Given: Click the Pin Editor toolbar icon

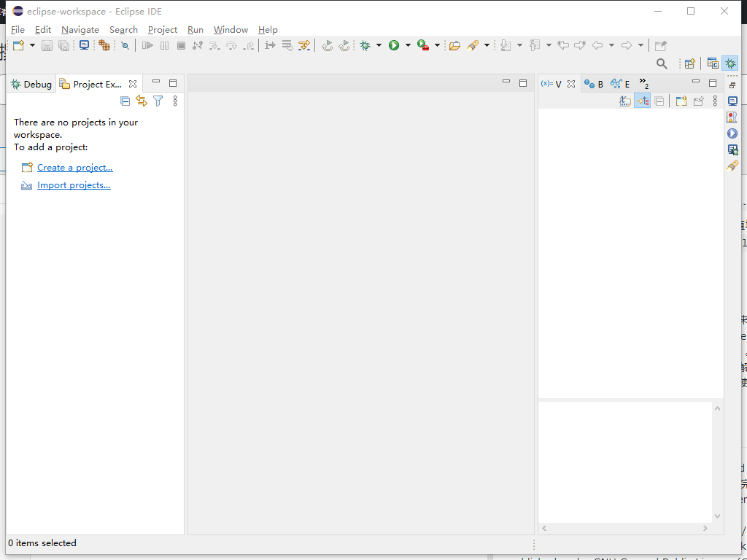Looking at the screenshot, I should tap(660, 45).
